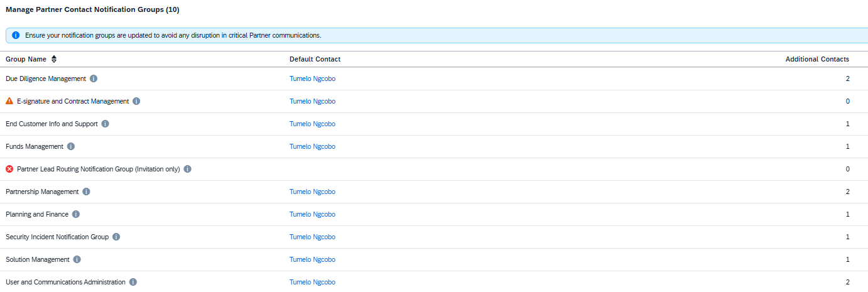Image resolution: width=868 pixels, height=292 pixels.
Task: Open Tumelo Ngcobo contact for Due Diligence Management
Action: [x=312, y=78]
